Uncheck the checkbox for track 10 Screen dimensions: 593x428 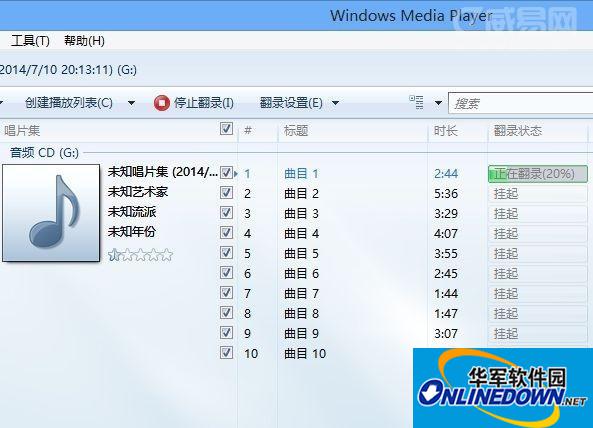(226, 353)
